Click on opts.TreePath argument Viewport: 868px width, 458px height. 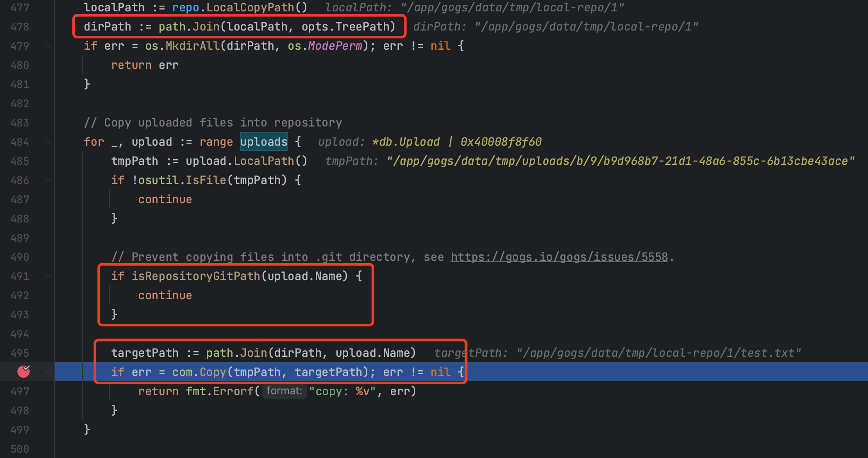(x=345, y=27)
